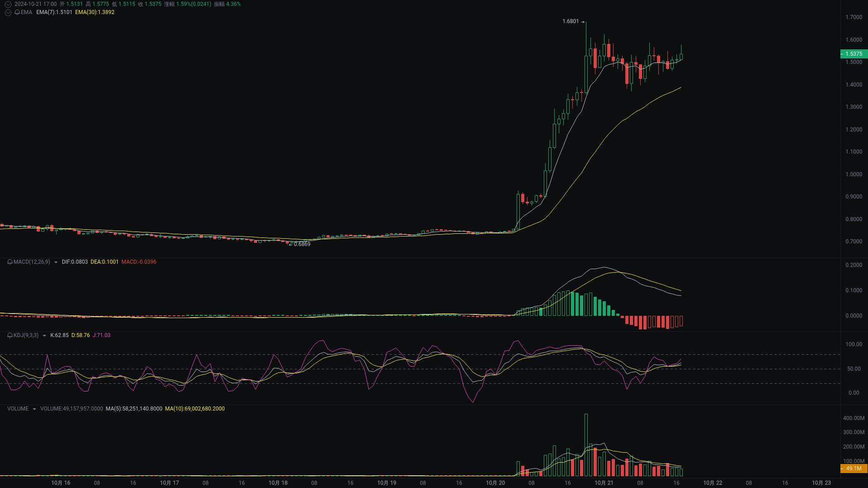Click the 10月 16 date label
This screenshot has width=868, height=488.
tap(61, 483)
